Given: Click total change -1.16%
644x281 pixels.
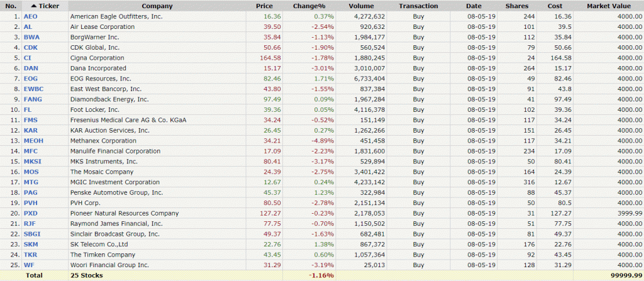Looking at the screenshot, I should tap(321, 275).
